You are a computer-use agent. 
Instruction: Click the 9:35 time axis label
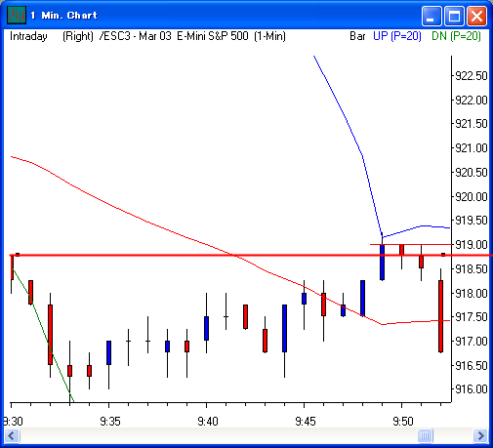[x=110, y=422]
